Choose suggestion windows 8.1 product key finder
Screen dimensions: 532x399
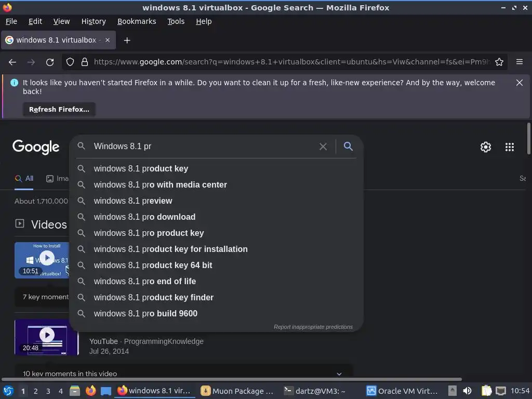coord(216,298)
